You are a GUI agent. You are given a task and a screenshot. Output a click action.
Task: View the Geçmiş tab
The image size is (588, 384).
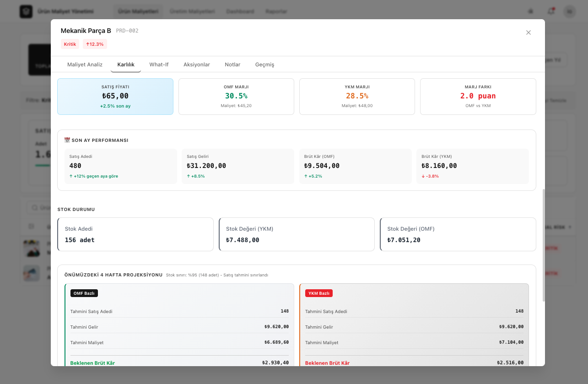pyautogui.click(x=264, y=65)
